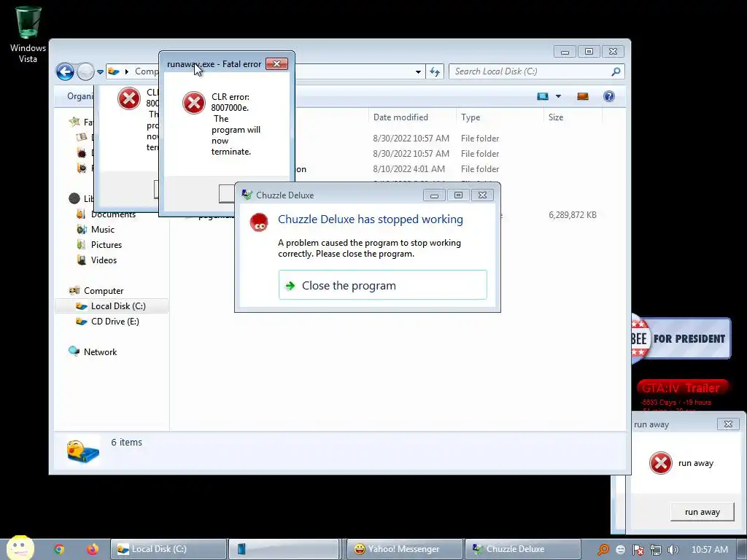The image size is (747, 560).
Task: Click the GTA:IV Trailer countdown gadget
Action: 683,394
